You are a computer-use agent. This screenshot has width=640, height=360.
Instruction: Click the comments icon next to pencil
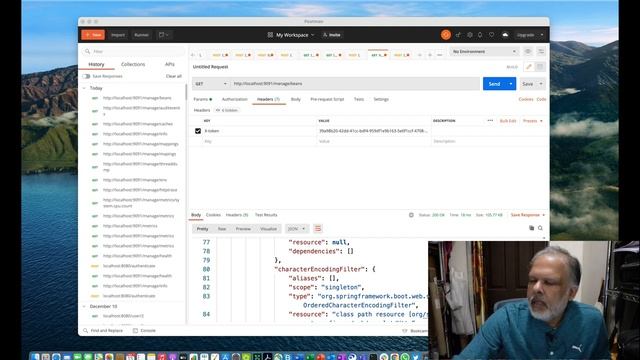pyautogui.click(x=540, y=67)
